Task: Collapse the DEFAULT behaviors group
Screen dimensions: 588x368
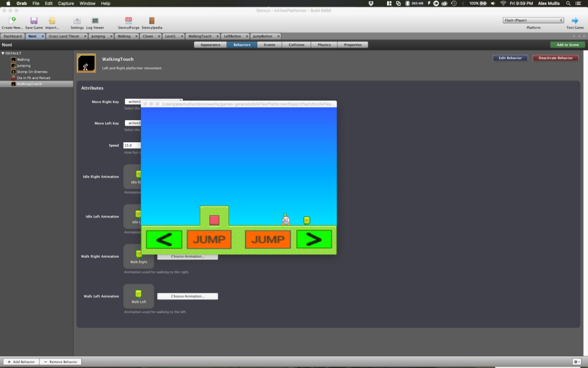Action: point(3,53)
